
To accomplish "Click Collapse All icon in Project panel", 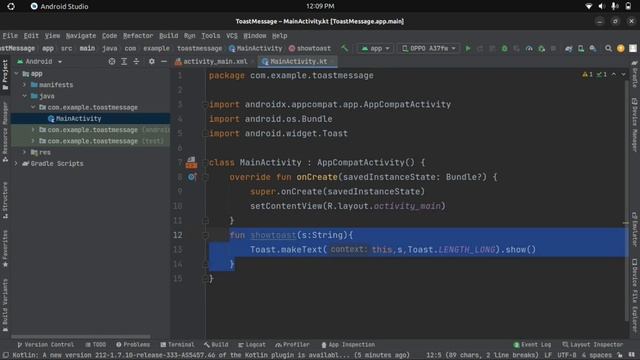I will pyautogui.click(x=136, y=61).
